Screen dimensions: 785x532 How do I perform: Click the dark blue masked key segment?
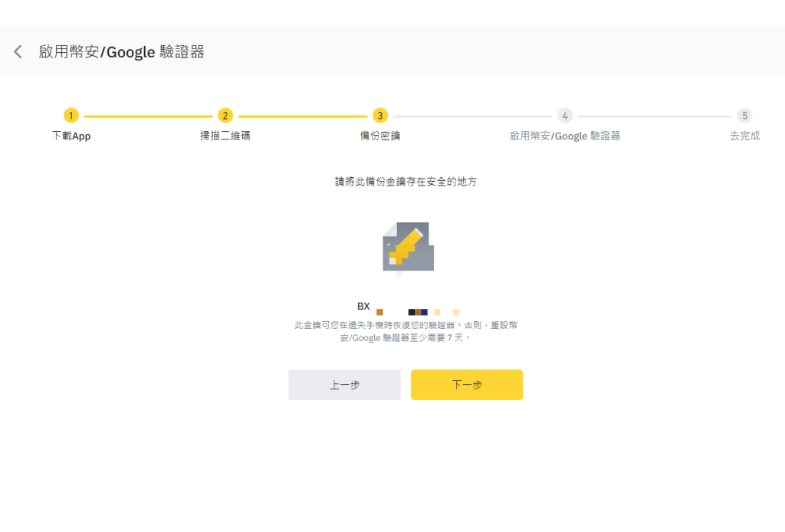(x=422, y=311)
